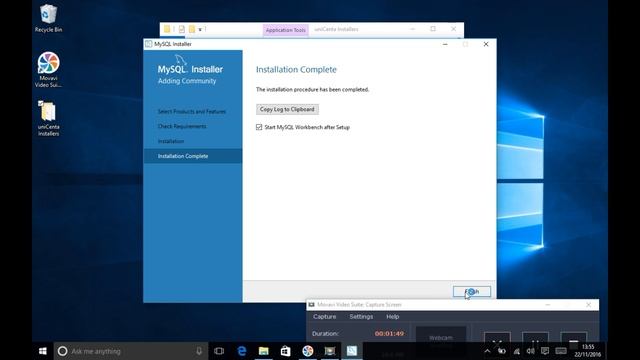Screen dimensions: 640x360
Task: Open the Windows Start menu
Action: tap(43, 351)
